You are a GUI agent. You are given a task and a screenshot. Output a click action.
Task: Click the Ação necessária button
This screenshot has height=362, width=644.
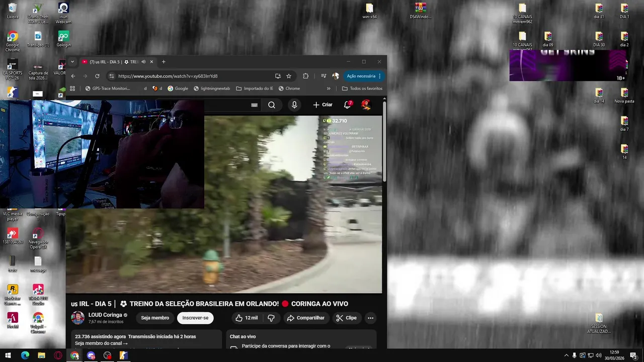pos(364,76)
